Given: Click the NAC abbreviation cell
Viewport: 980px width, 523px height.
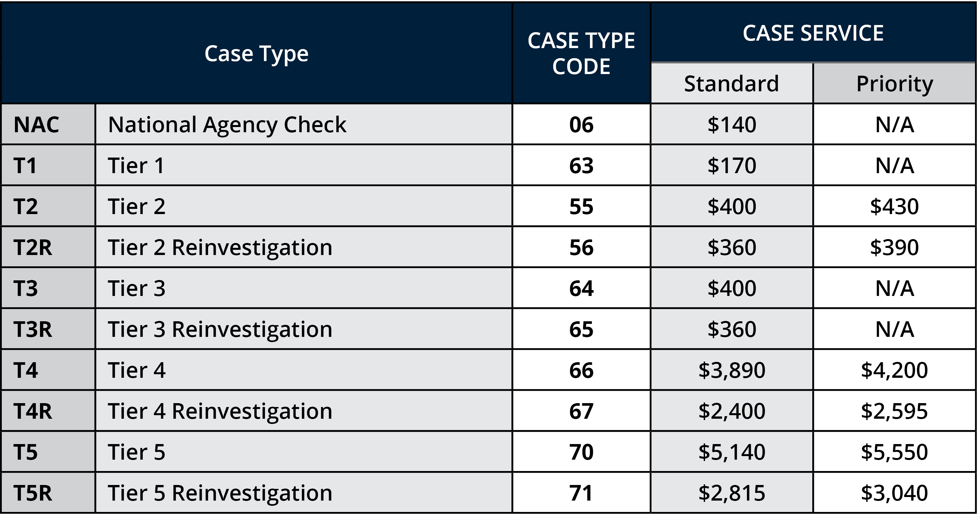Looking at the screenshot, I should click(36, 124).
